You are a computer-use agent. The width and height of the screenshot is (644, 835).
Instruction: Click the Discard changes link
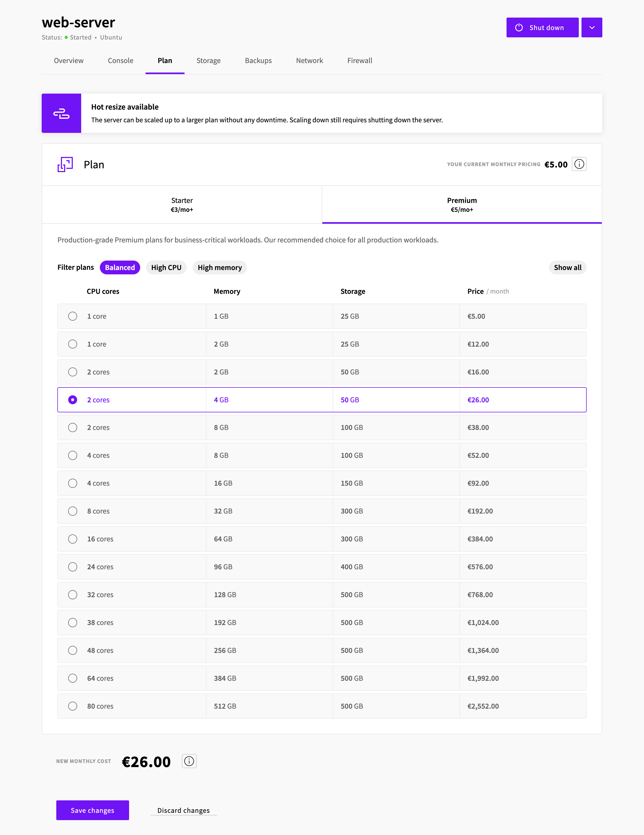[183, 811]
